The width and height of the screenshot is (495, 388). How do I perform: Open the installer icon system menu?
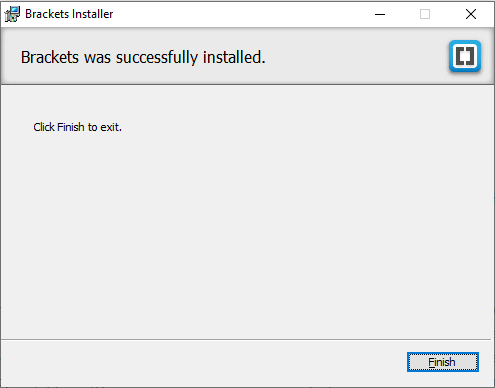(12, 14)
